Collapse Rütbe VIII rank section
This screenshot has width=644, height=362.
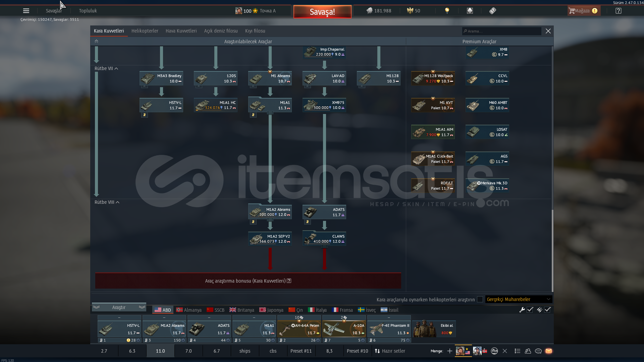(x=107, y=202)
